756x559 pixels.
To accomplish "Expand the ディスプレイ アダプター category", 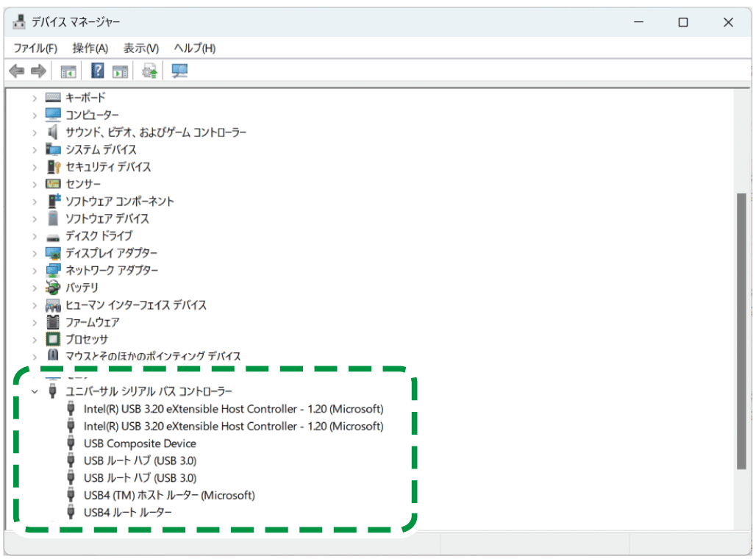I will (35, 253).
